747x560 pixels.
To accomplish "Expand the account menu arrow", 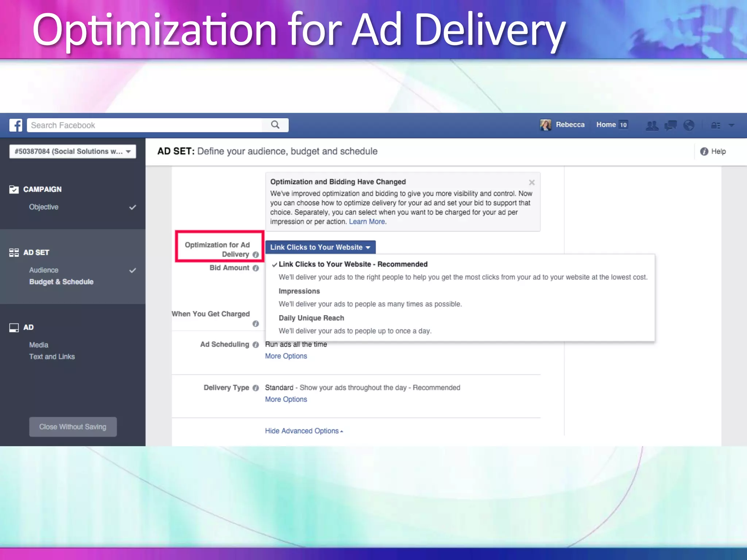I will pos(731,125).
